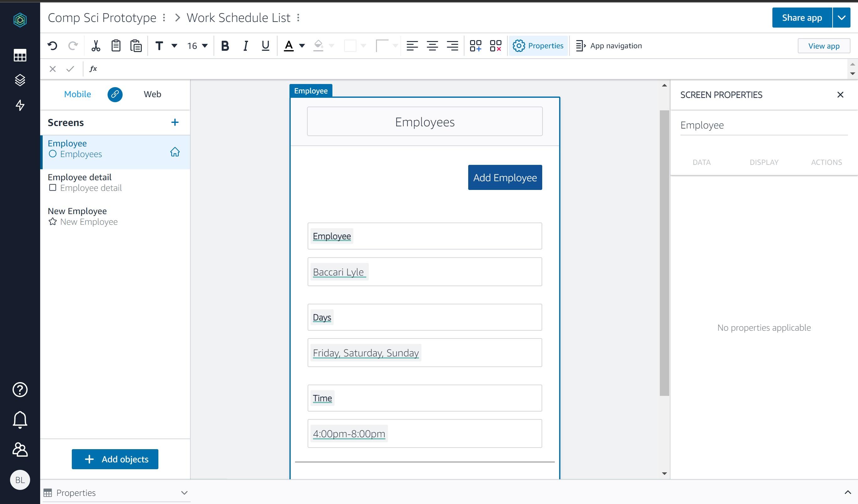858x504 pixels.
Task: Expand bottom panel with up chevron
Action: 848,492
